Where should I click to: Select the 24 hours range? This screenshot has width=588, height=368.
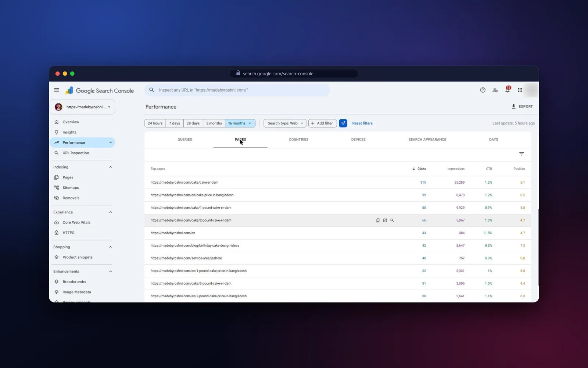[x=155, y=123]
